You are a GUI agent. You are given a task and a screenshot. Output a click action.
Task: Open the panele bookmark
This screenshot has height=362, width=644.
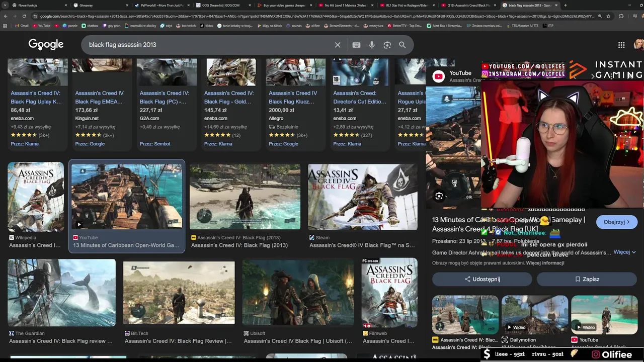(70, 26)
